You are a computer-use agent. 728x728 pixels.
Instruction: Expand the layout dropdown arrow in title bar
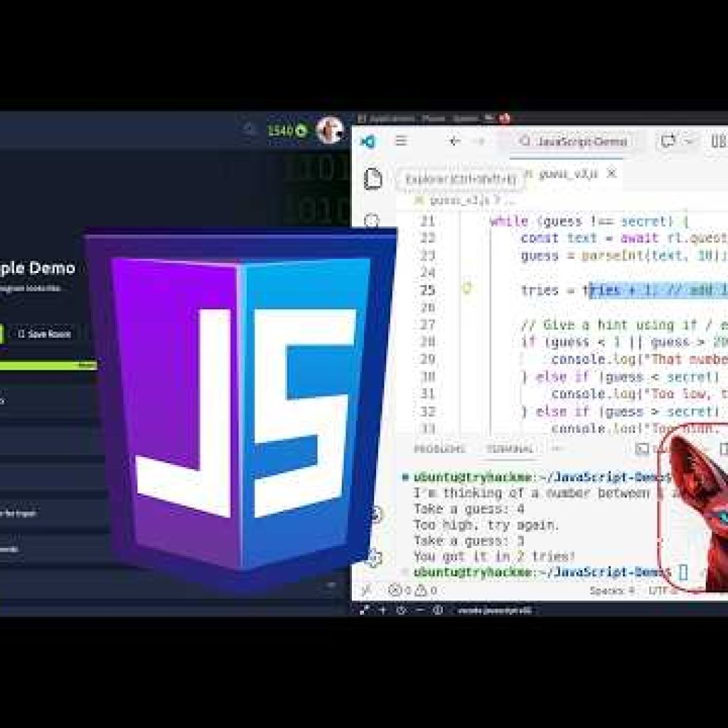click(x=689, y=141)
